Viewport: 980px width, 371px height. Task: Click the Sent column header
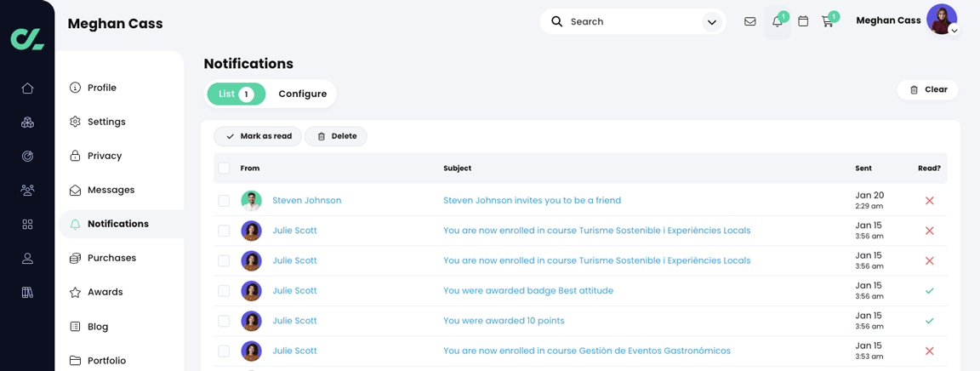click(863, 168)
